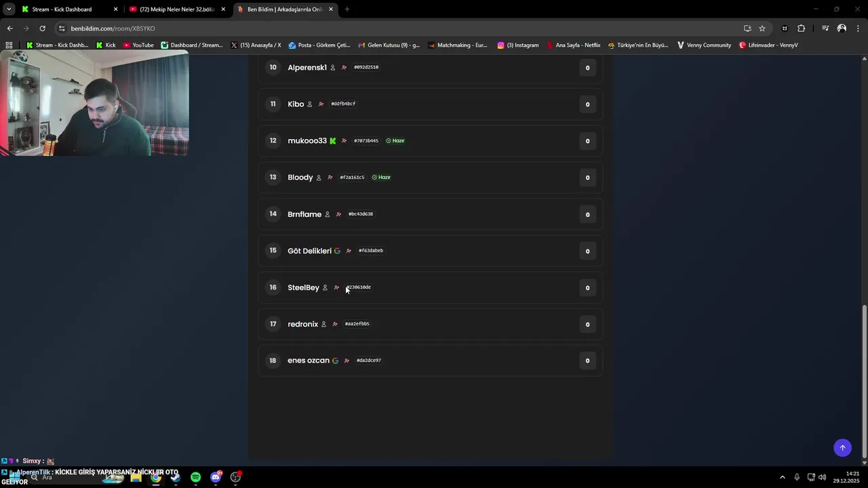Open the Chrome profile avatar
This screenshot has width=868, height=488.
842,28
